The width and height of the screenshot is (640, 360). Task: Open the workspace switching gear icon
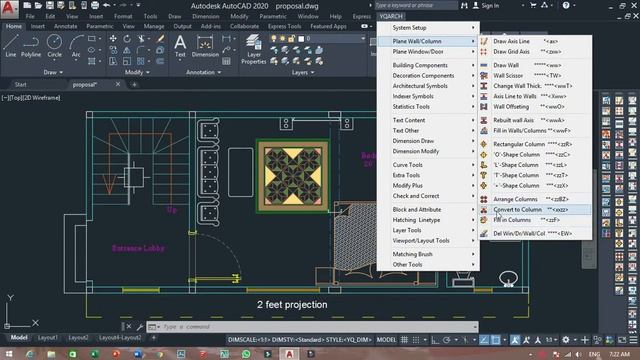[566, 340]
